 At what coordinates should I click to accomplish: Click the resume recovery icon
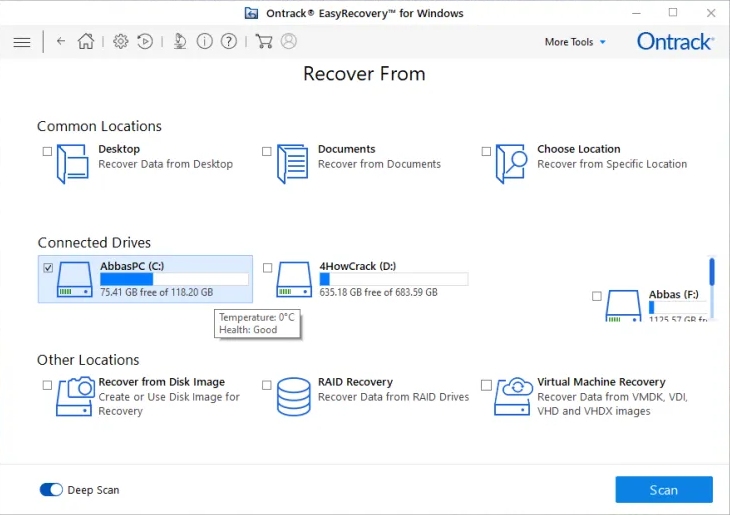145,41
